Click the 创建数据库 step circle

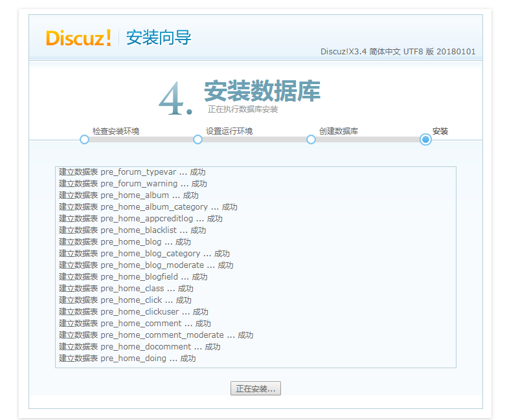click(x=311, y=139)
